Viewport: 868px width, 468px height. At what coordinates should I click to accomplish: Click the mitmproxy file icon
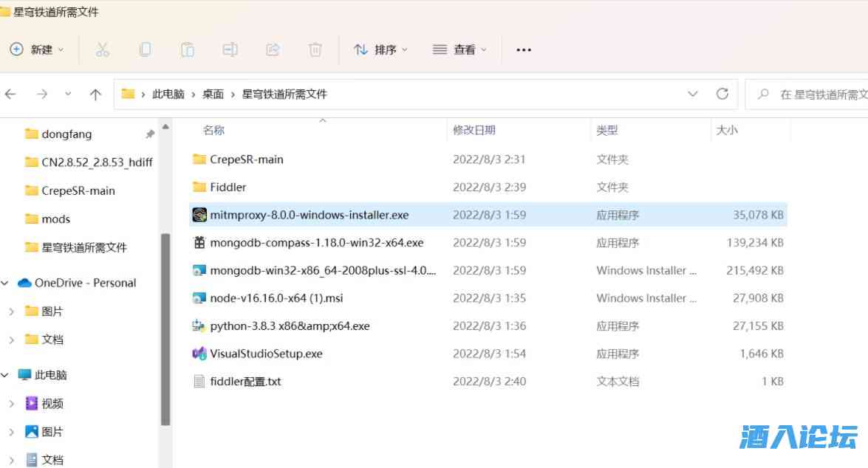[199, 215]
